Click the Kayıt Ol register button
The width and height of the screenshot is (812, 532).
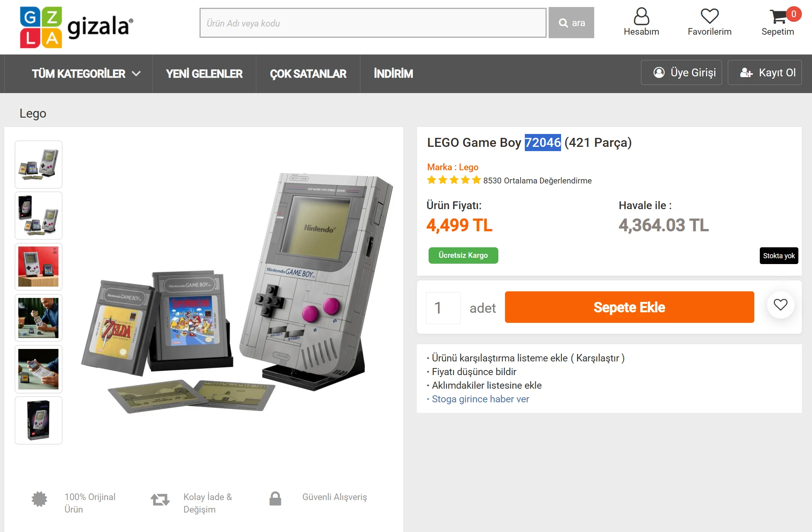764,72
